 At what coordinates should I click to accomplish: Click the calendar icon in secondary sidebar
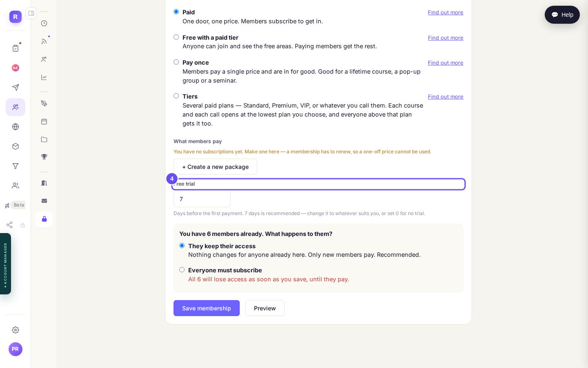pyautogui.click(x=44, y=121)
